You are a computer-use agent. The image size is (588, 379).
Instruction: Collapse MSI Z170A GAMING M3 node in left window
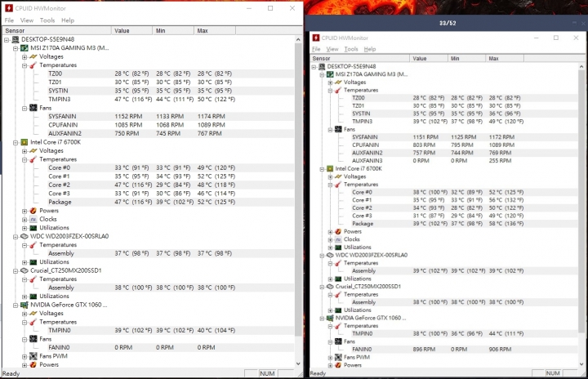point(16,48)
